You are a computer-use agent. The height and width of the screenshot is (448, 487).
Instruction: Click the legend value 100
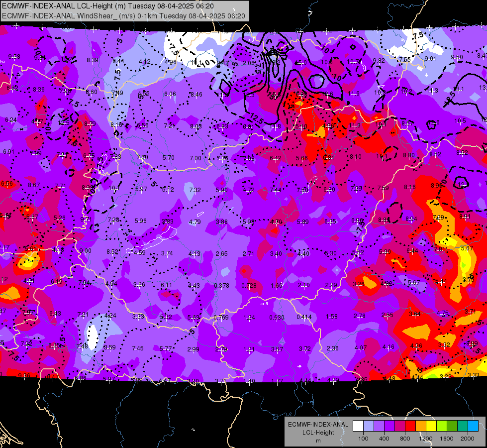pos(363,439)
